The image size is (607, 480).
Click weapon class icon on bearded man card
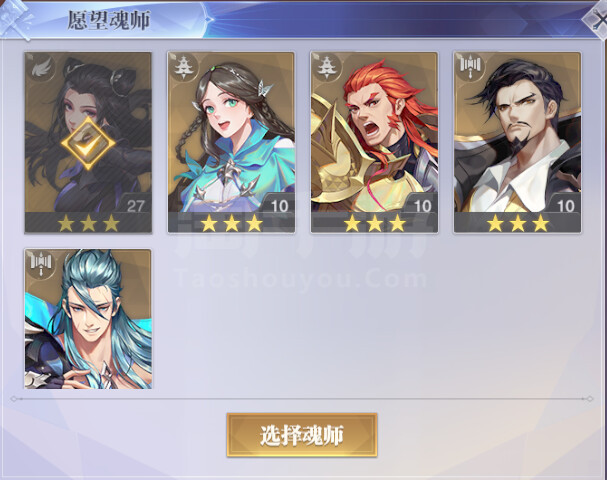(471, 68)
